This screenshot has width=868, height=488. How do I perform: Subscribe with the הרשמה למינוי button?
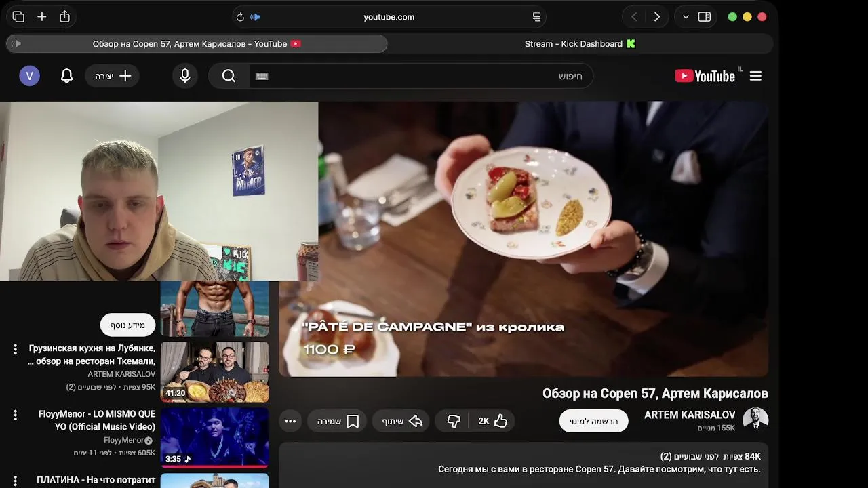[x=593, y=421]
